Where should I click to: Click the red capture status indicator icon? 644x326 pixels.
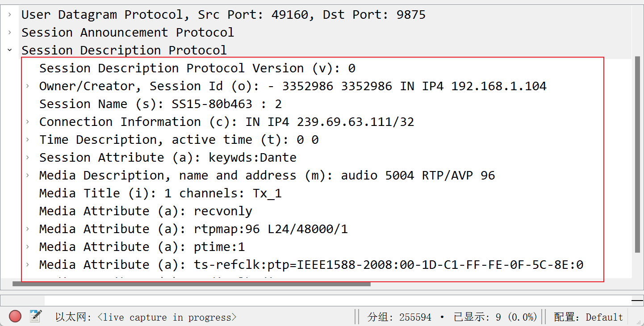tap(15, 317)
